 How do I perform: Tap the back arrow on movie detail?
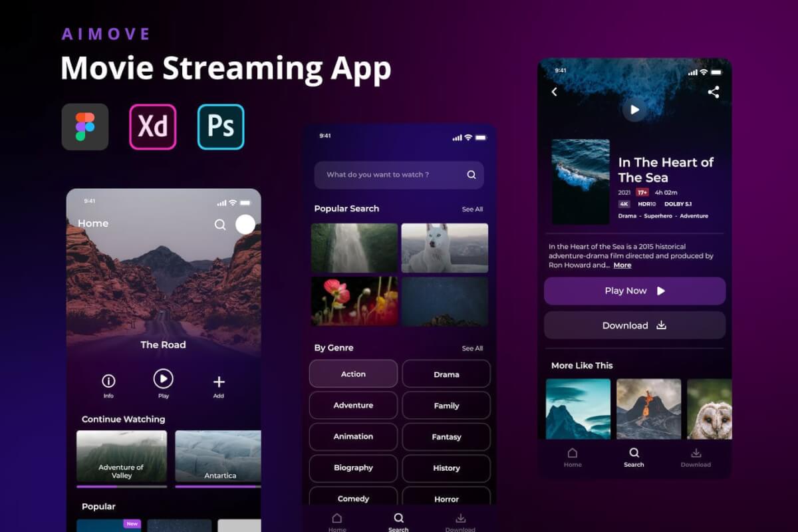click(555, 92)
